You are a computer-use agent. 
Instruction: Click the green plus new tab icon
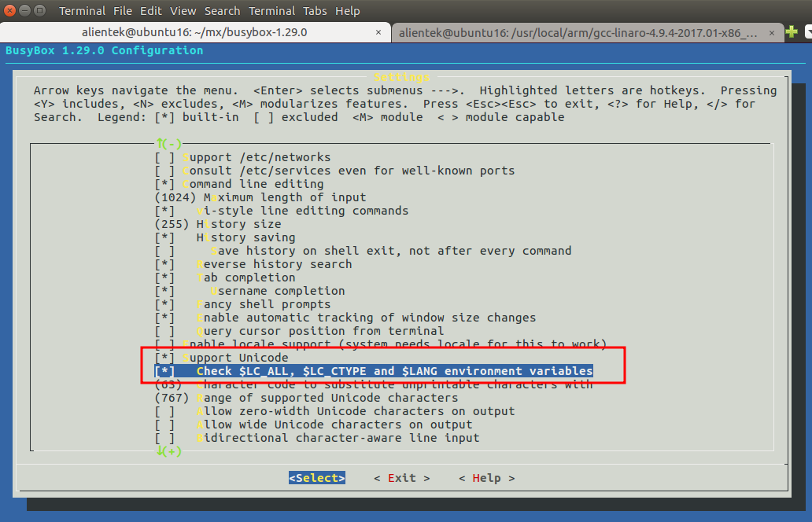(792, 32)
